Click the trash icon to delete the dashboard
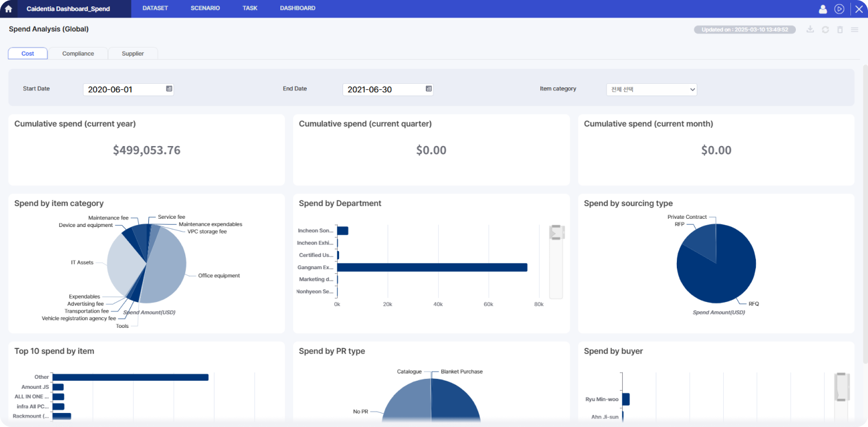This screenshot has height=427, width=868. pos(840,29)
